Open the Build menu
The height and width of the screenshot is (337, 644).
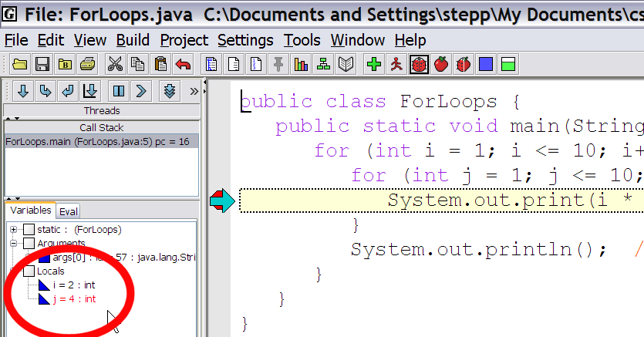133,41
